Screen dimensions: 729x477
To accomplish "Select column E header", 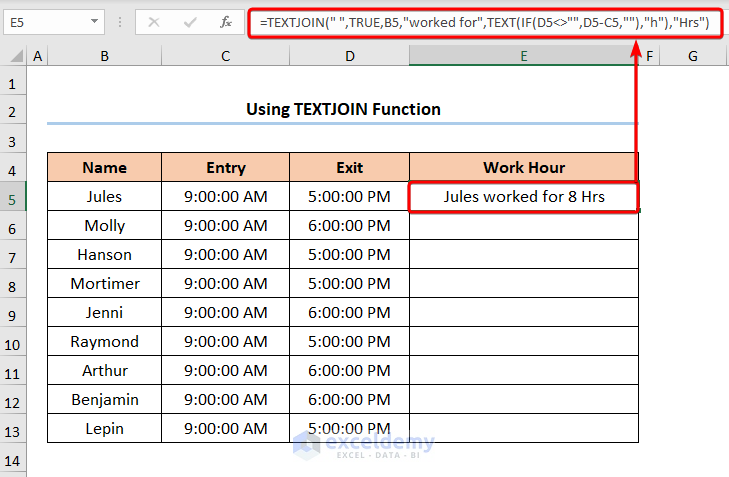I will pyautogui.click(x=524, y=56).
